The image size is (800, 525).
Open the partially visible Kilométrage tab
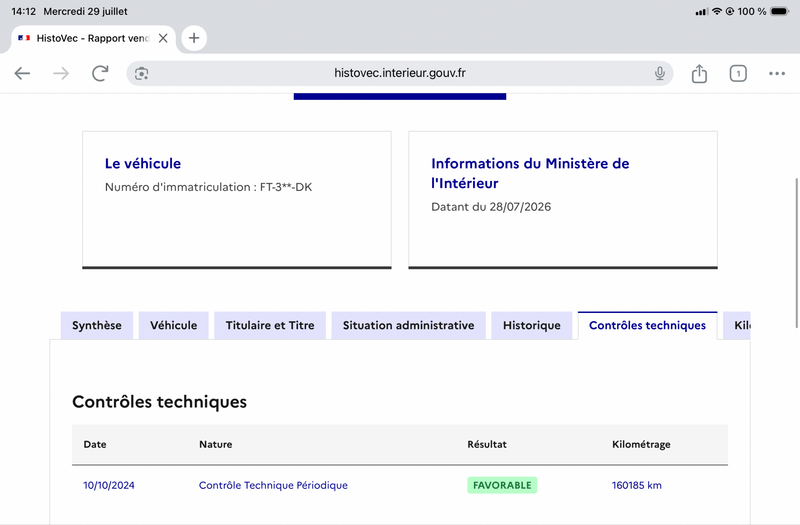[737, 326]
